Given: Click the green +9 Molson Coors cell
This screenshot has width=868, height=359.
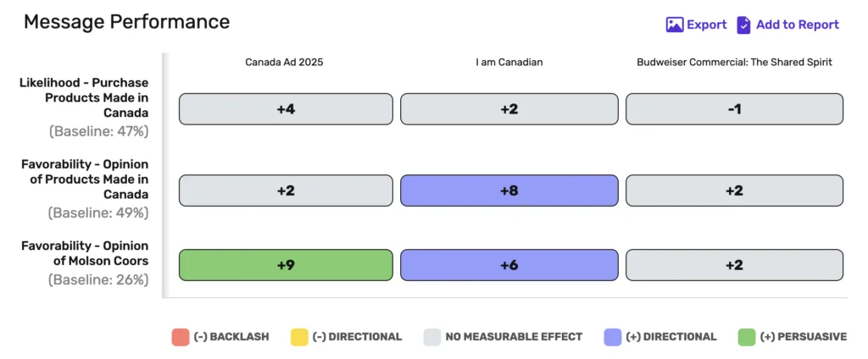Looking at the screenshot, I should [286, 265].
